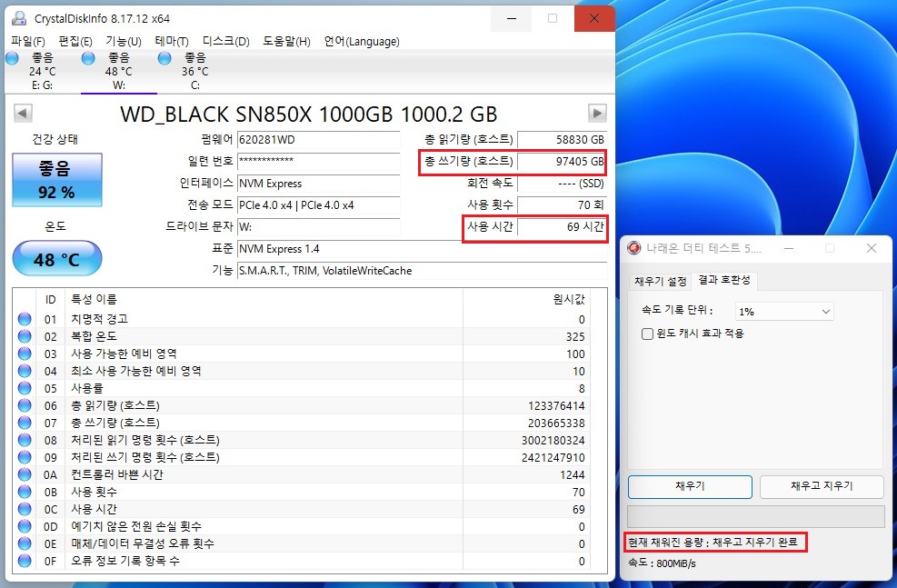Show next disk with right arrow
Image resolution: width=897 pixels, height=588 pixels.
click(x=597, y=113)
